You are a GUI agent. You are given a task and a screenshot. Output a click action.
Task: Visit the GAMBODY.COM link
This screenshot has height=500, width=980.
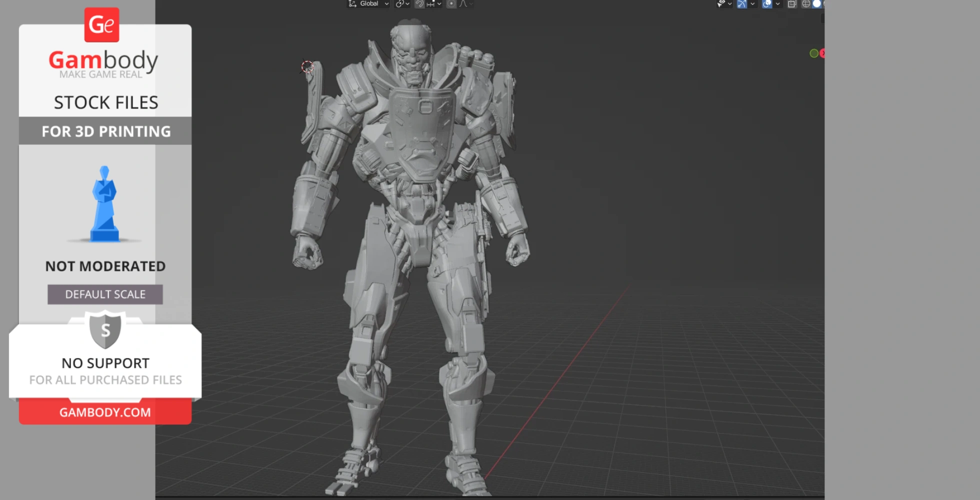point(104,411)
